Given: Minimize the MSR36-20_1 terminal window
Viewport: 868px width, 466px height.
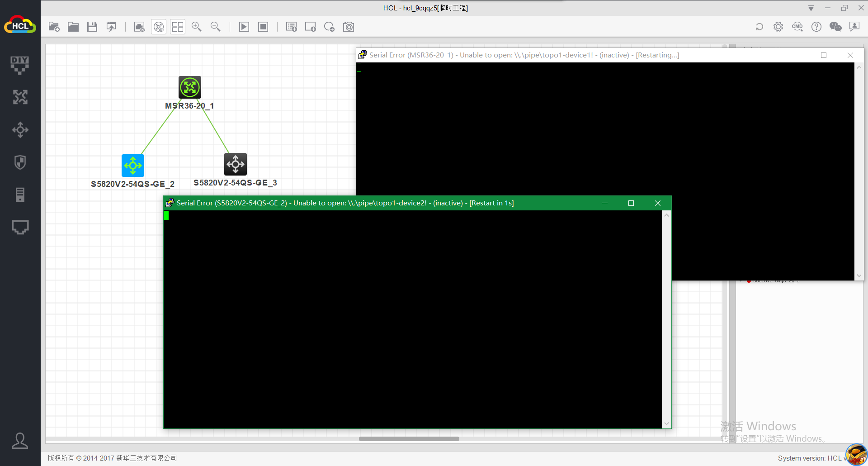Looking at the screenshot, I should (797, 55).
